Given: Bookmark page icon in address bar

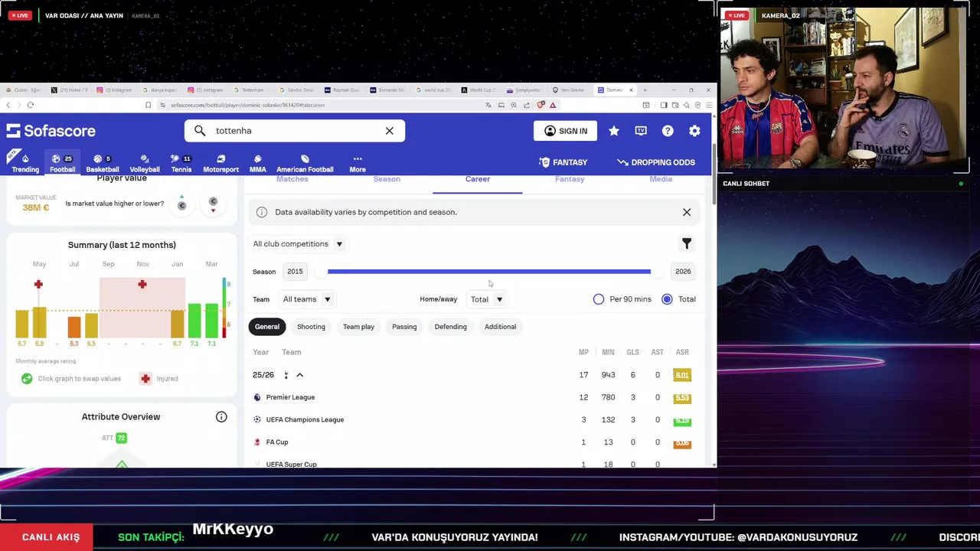Looking at the screenshot, I should 148,105.
